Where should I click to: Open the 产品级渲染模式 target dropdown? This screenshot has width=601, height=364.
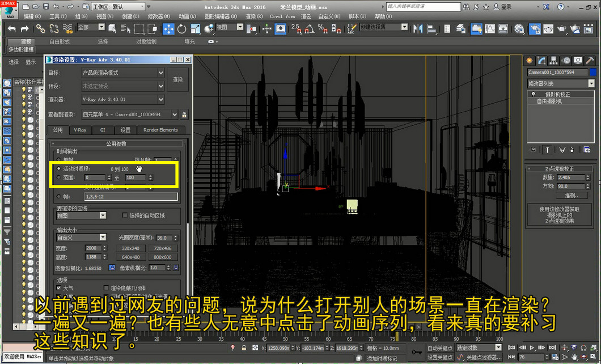tap(123, 73)
